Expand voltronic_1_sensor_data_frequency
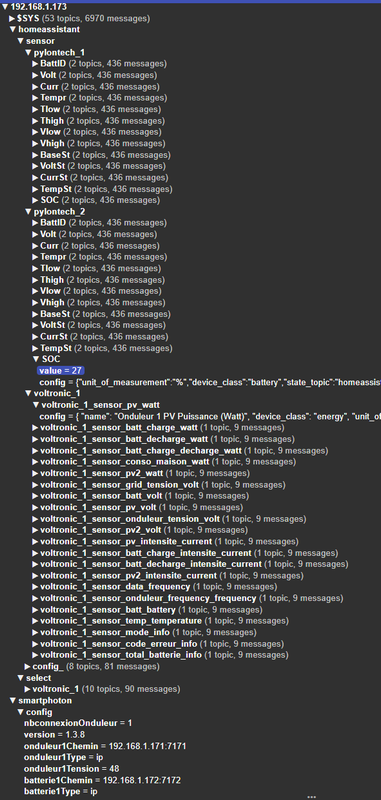 coord(35,587)
